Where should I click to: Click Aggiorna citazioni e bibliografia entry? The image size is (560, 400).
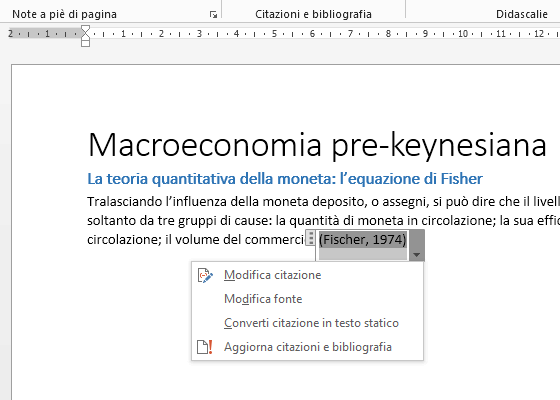point(307,347)
